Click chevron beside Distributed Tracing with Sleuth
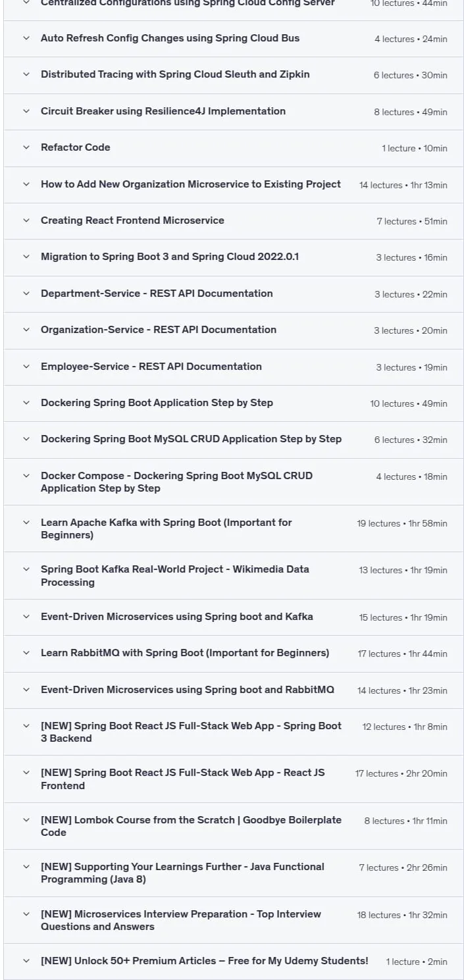464x980 pixels. [x=26, y=74]
